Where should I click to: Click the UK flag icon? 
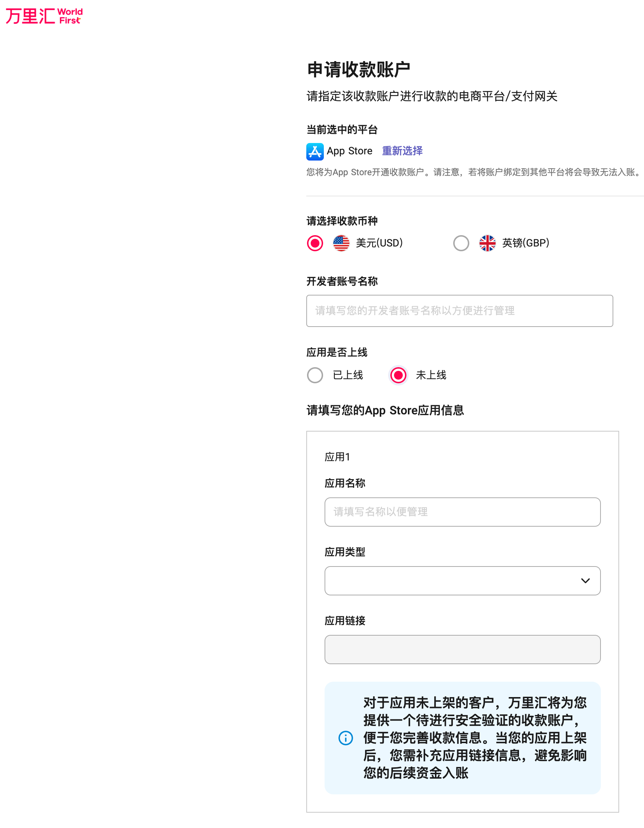(x=487, y=243)
